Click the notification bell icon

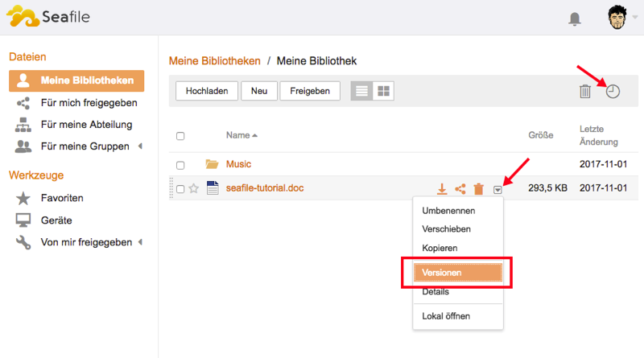[575, 19]
